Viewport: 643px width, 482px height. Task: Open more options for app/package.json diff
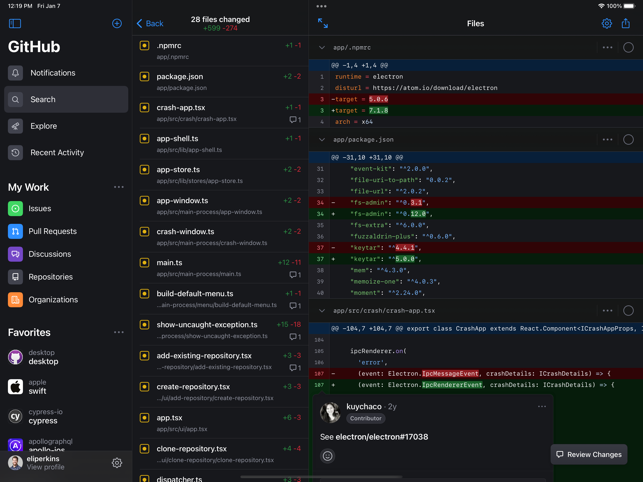tap(607, 139)
